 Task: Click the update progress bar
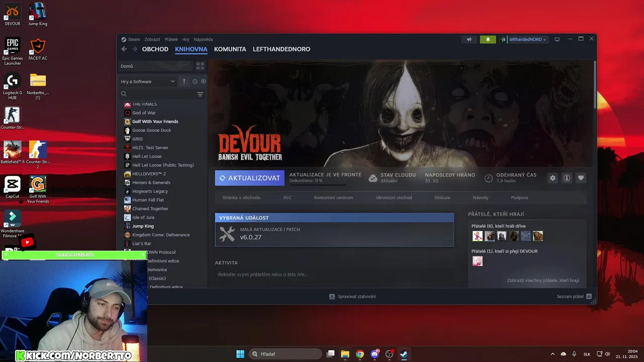pos(317,185)
